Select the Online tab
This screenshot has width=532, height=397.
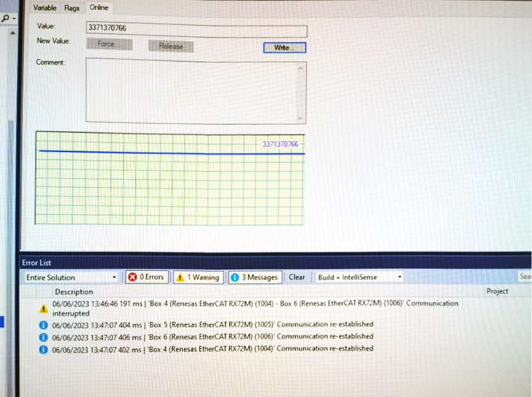point(99,7)
